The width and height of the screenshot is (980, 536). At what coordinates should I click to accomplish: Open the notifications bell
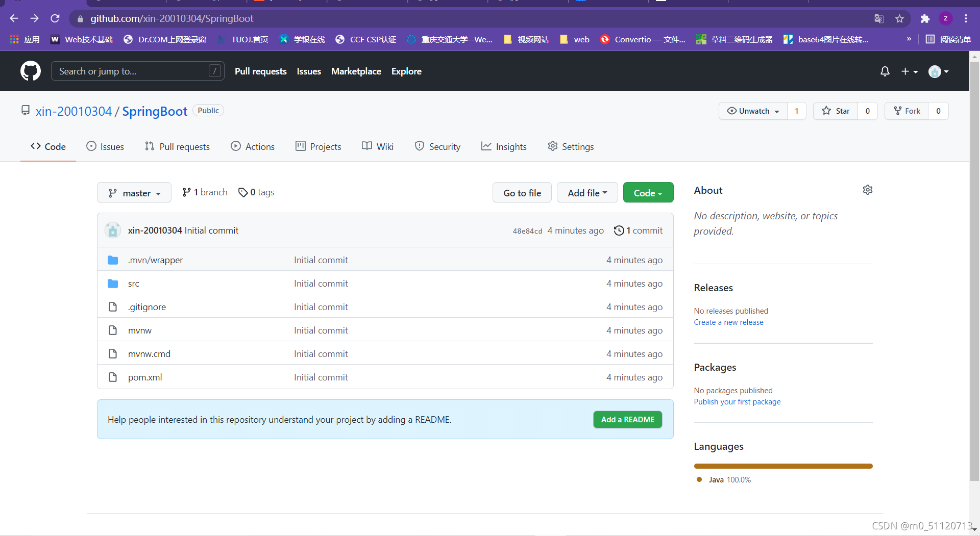[885, 71]
